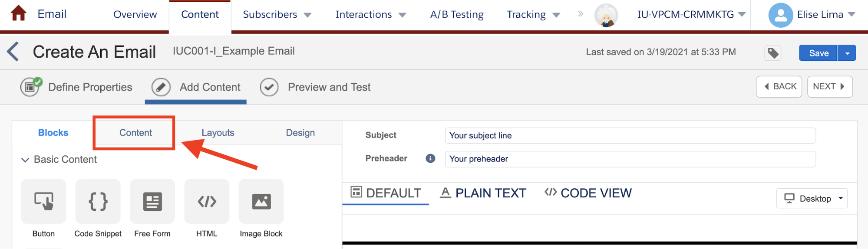The height and width of the screenshot is (249, 868).
Task: Switch to the Layouts tab
Action: click(x=218, y=133)
